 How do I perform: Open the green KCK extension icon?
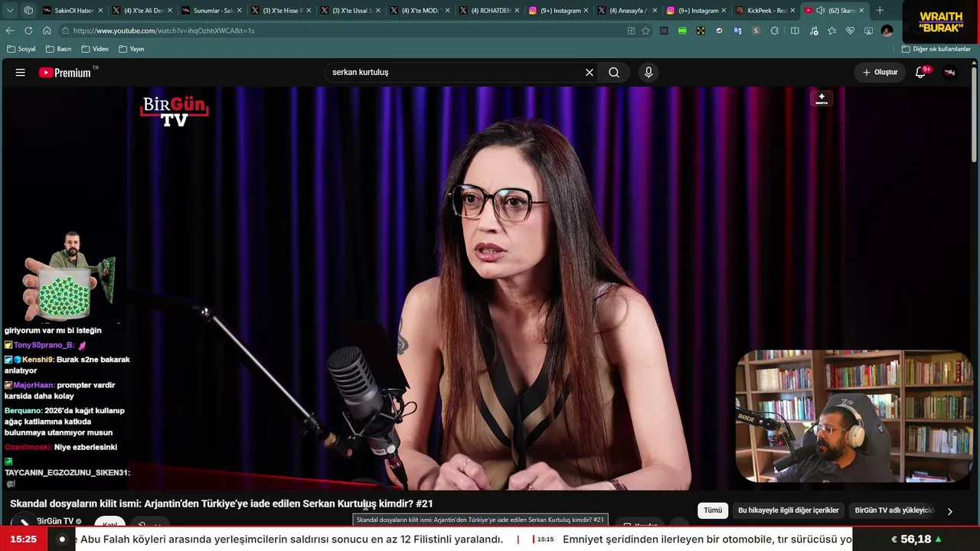pyautogui.click(x=682, y=31)
